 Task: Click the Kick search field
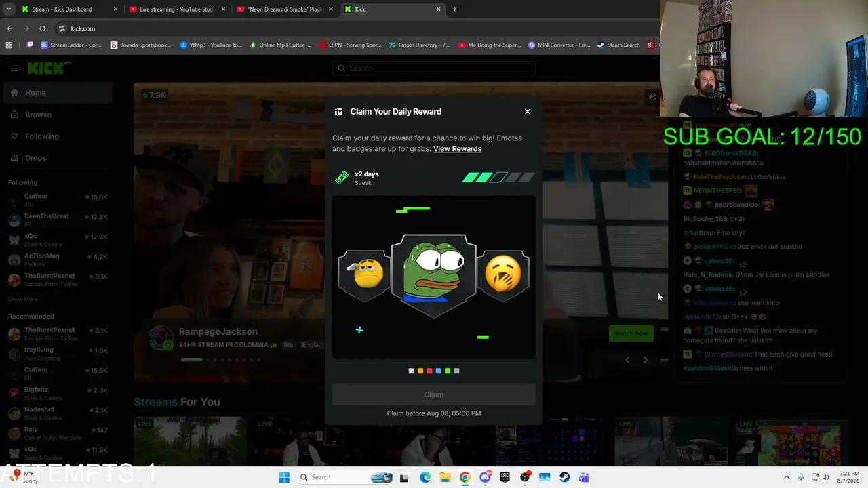coord(434,68)
